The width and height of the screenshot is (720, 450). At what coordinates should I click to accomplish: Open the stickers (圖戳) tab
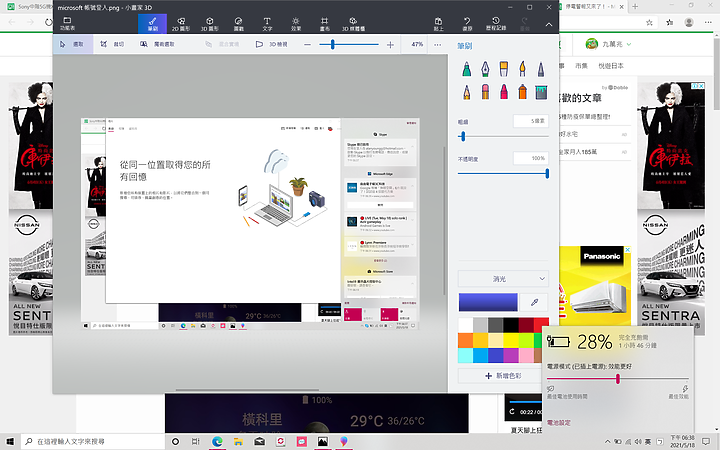click(x=238, y=23)
